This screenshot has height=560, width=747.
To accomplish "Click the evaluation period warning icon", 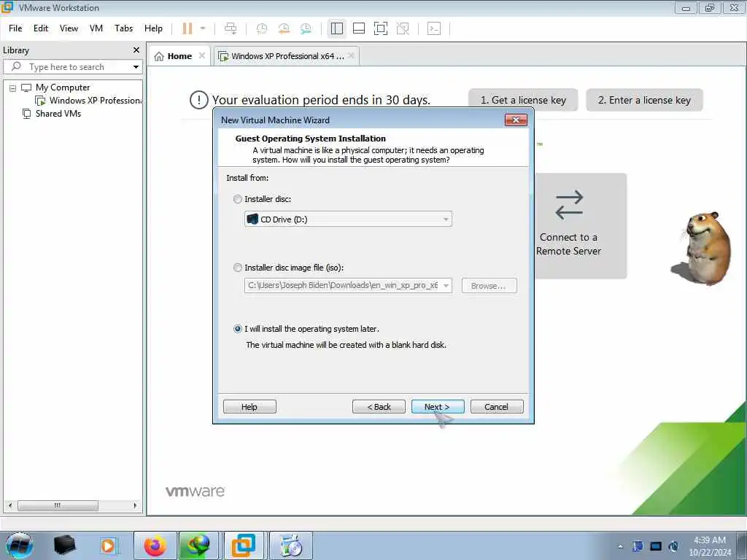I will tap(198, 100).
